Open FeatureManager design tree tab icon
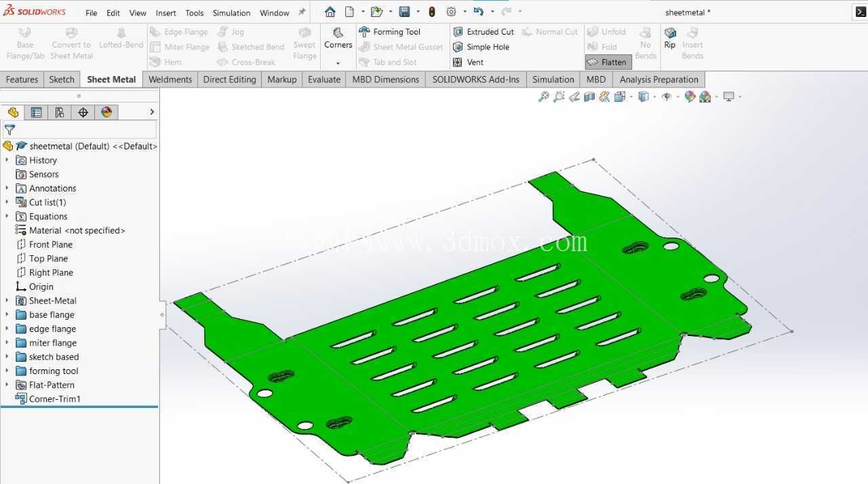This screenshot has height=484, width=868. tap(13, 112)
